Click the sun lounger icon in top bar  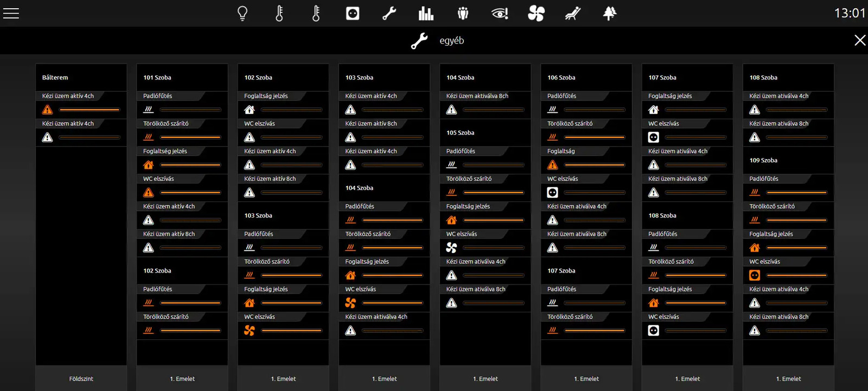coord(573,13)
